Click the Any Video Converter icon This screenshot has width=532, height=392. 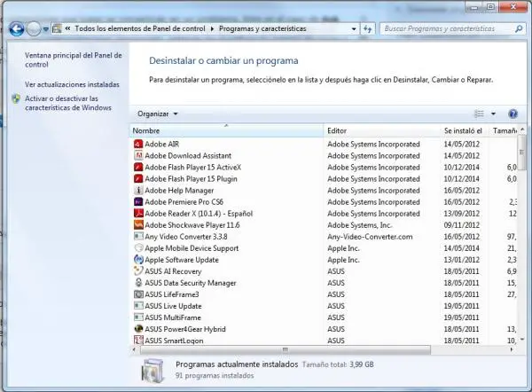[x=138, y=236]
